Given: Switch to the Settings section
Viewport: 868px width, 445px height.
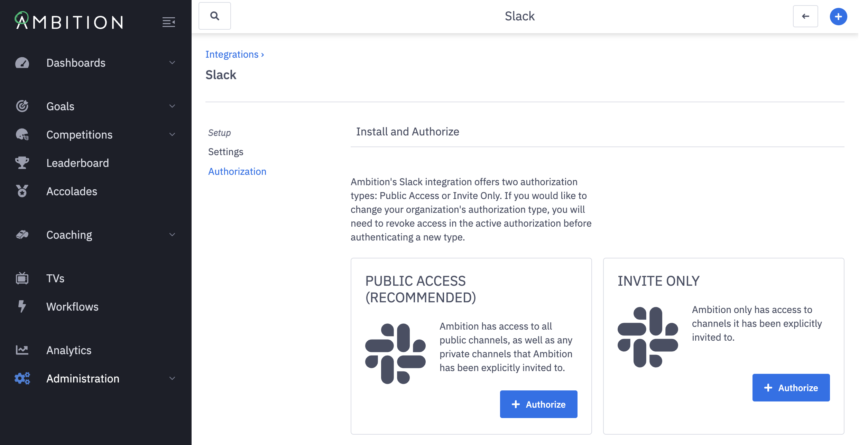Looking at the screenshot, I should pyautogui.click(x=225, y=152).
